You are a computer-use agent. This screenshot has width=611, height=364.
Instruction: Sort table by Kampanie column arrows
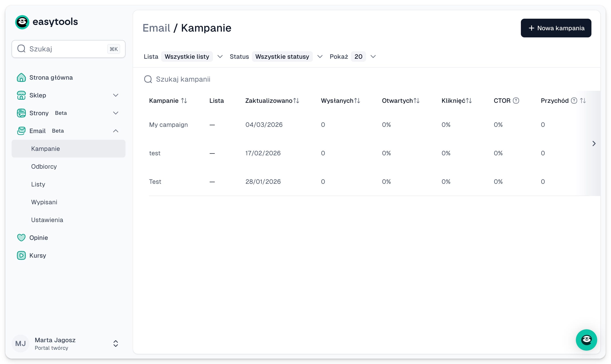point(184,101)
